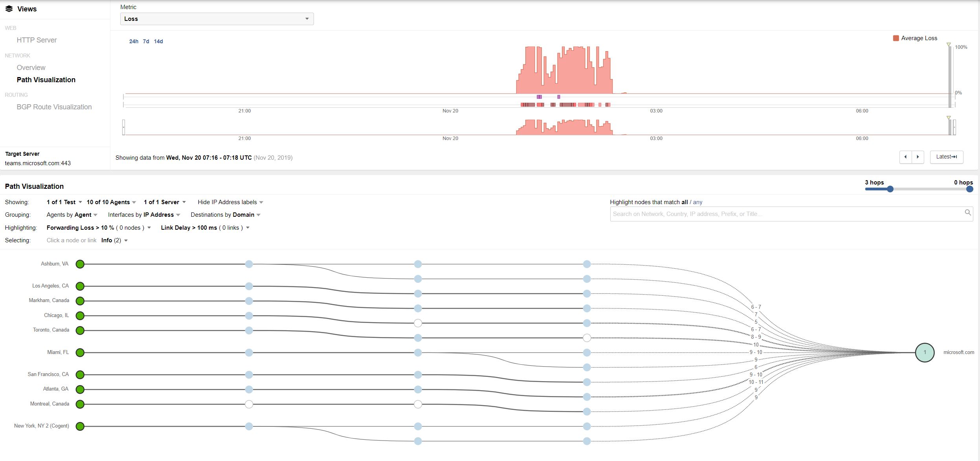Open the HTTP Server view
980x461 pixels.
click(x=37, y=40)
